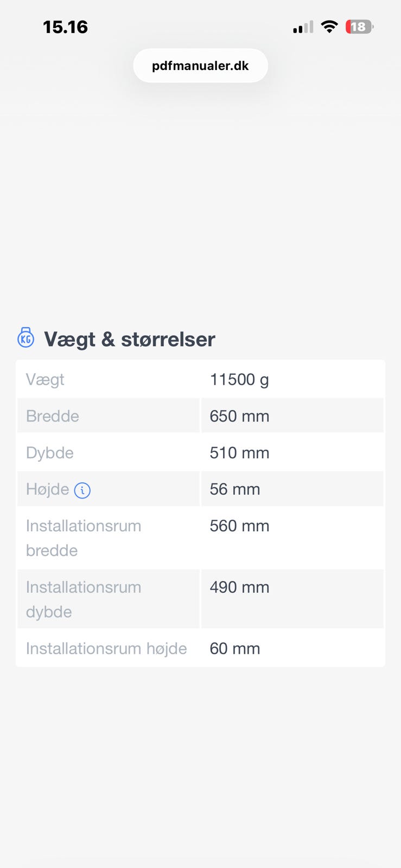This screenshot has height=868, width=401.
Task: Select the Installationsrum højde row
Action: pyautogui.click(x=200, y=648)
